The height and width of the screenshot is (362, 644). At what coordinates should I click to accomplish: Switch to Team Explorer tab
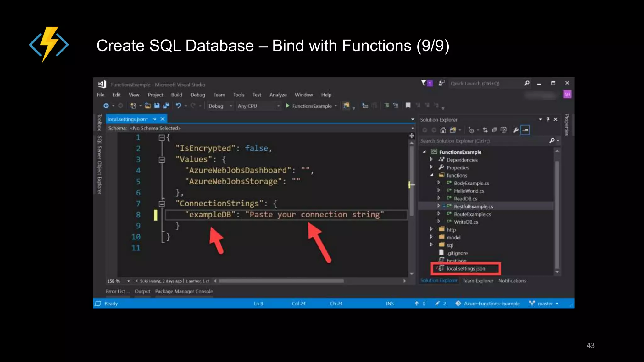coord(478,281)
